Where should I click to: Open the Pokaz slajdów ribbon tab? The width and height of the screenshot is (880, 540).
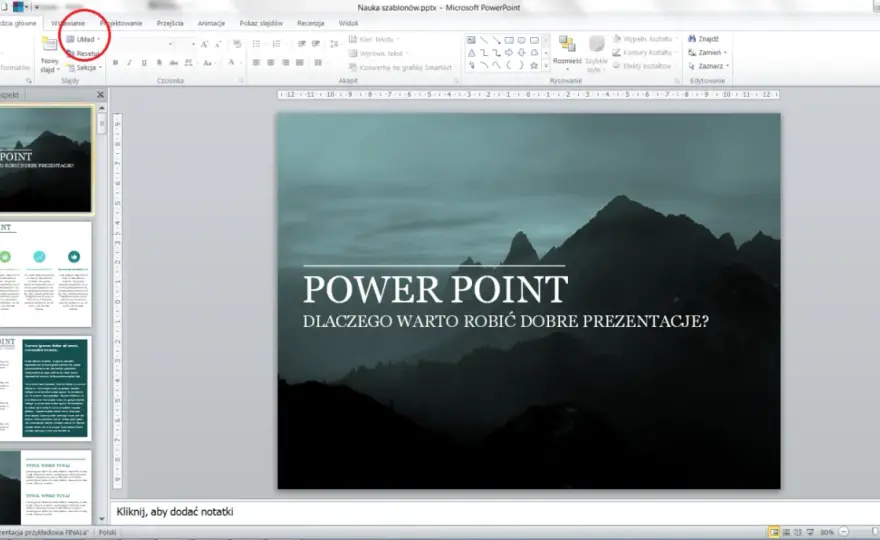261,23
